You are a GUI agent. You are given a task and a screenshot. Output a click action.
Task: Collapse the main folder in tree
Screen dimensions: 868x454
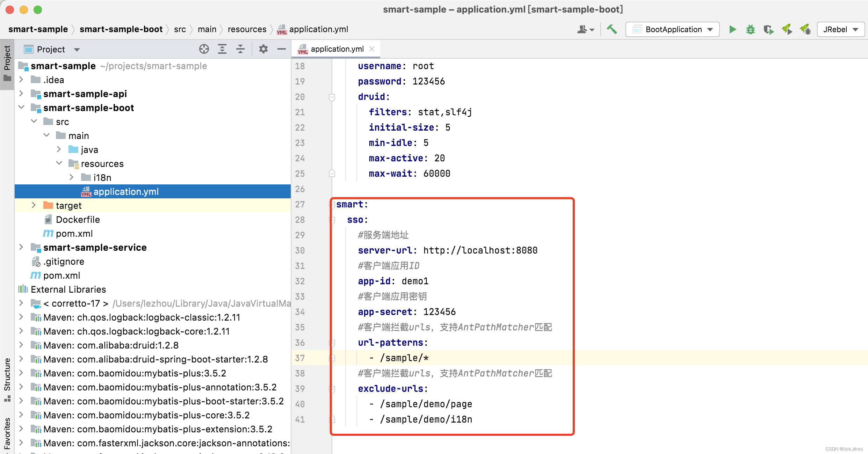[46, 136]
